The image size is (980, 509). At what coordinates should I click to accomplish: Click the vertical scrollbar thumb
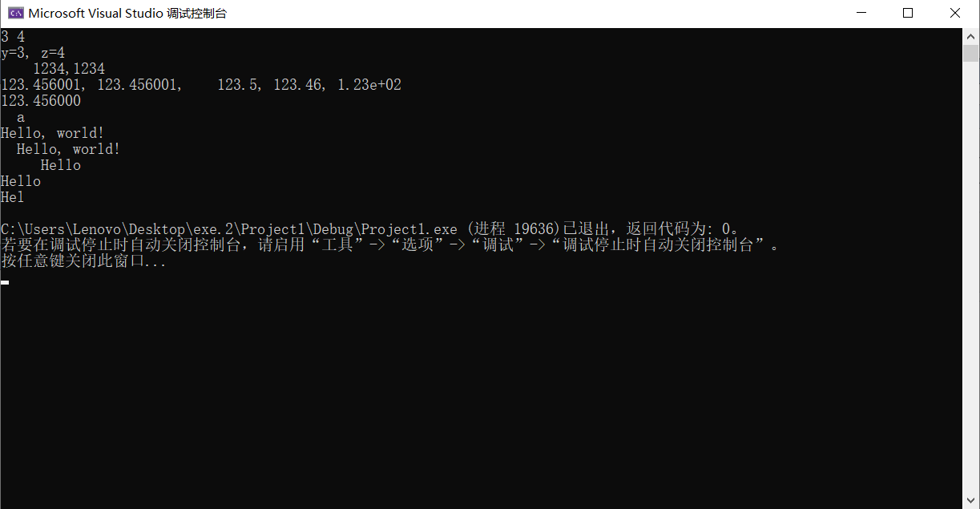[970, 53]
